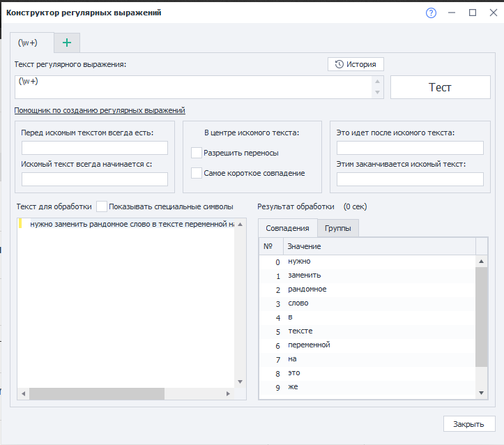Select the Совпадения tab
The width and height of the screenshot is (504, 445).
tap(287, 228)
